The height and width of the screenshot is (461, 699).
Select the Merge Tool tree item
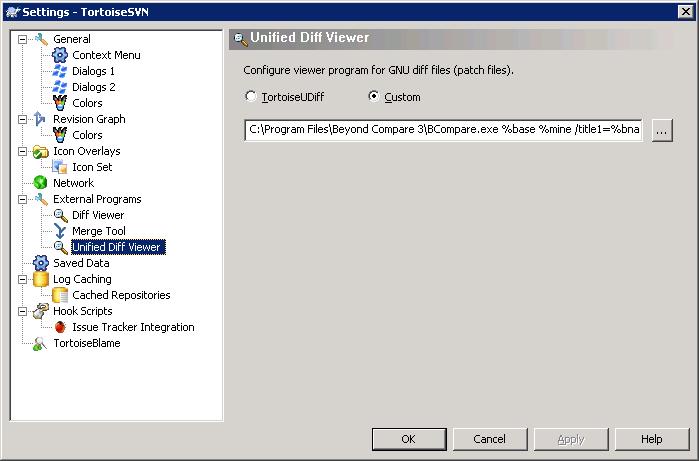pyautogui.click(x=99, y=231)
